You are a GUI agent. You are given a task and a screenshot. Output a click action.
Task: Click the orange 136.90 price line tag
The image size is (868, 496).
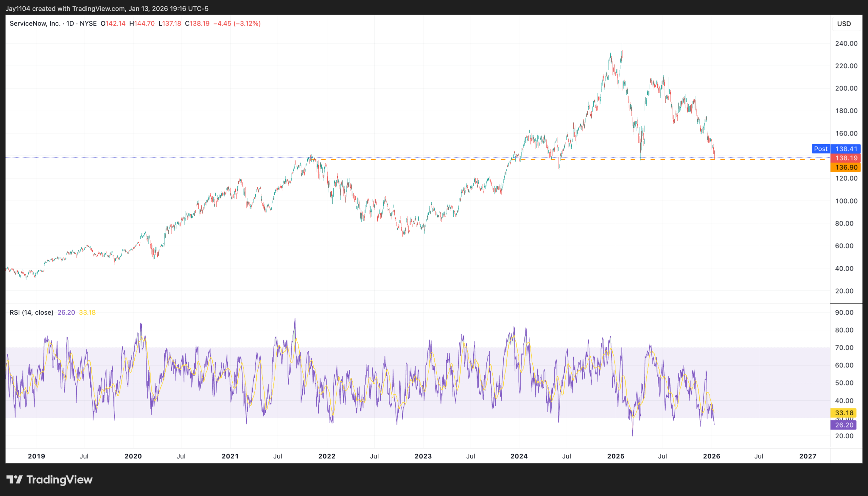tap(846, 168)
